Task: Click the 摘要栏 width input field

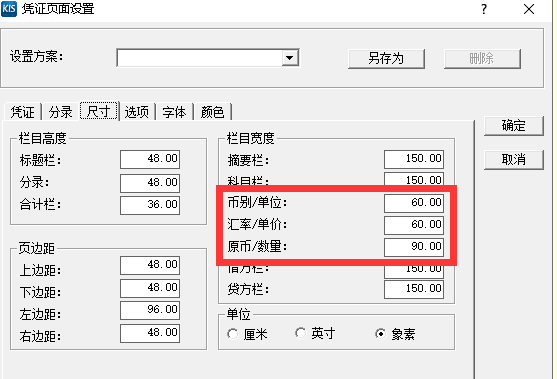Action: [414, 159]
